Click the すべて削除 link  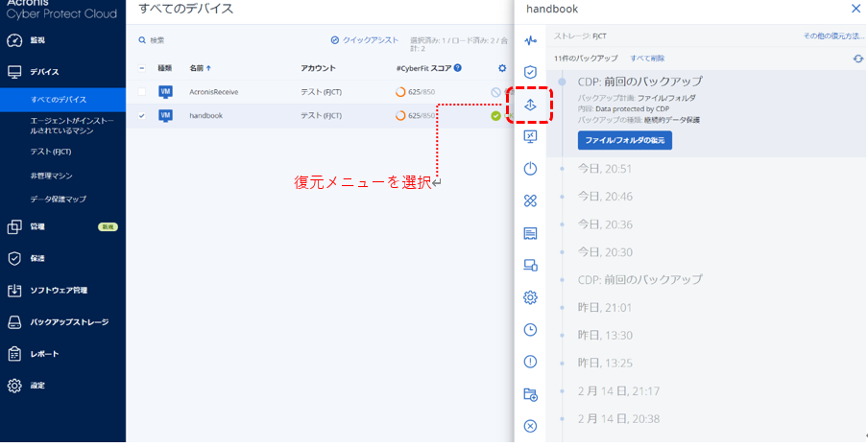click(x=647, y=59)
